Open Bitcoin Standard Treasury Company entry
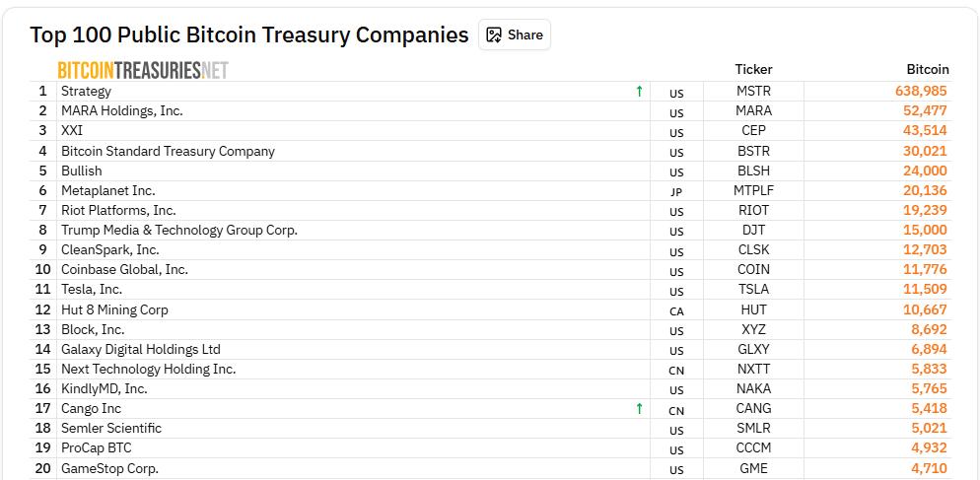The height and width of the screenshot is (480, 980). [168, 151]
